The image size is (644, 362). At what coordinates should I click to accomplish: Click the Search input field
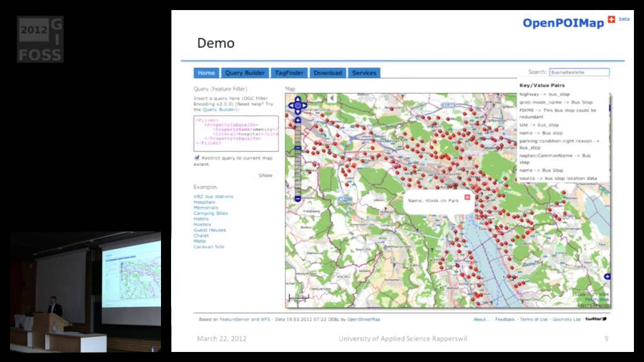point(579,72)
